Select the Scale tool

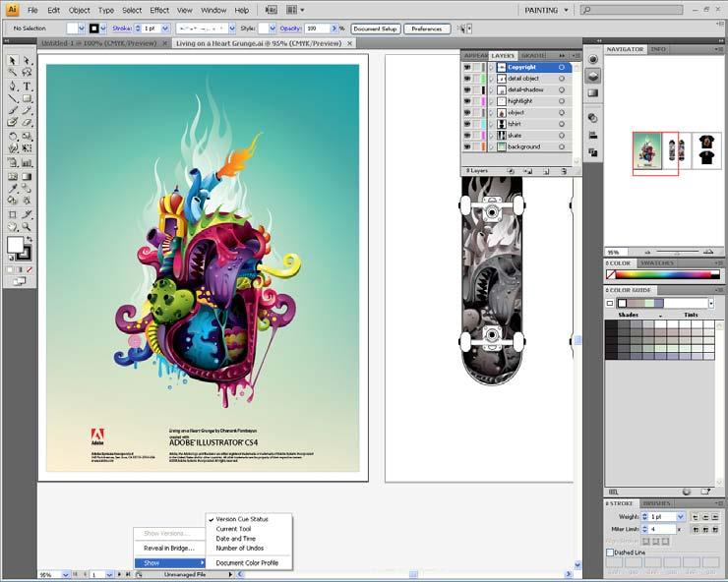tap(27, 136)
